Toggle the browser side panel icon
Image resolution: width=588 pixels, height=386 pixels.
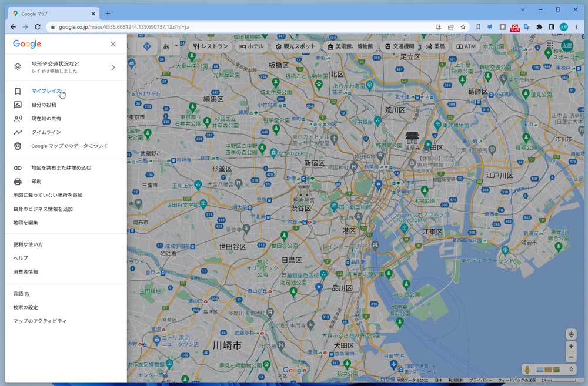click(x=552, y=27)
